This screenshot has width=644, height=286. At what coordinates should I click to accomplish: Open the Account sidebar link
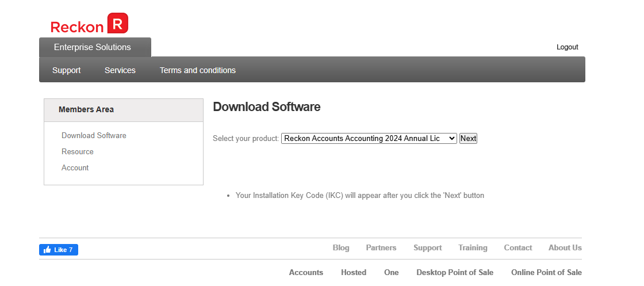tap(75, 167)
